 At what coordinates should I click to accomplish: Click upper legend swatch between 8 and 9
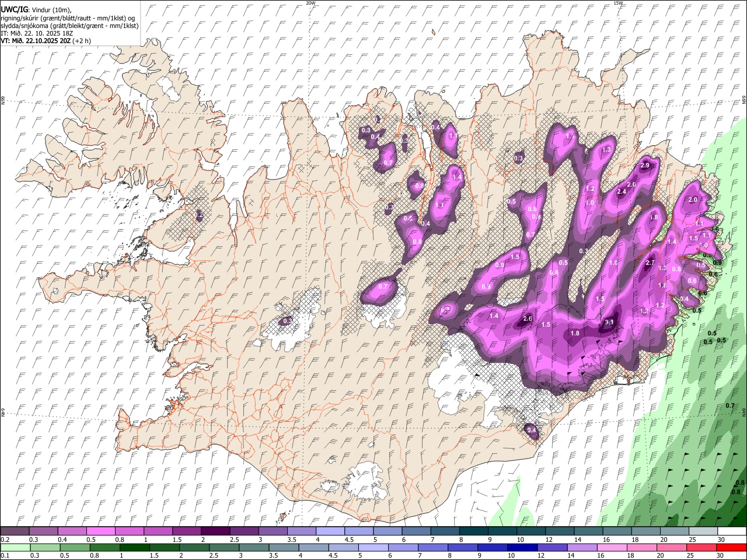(x=474, y=531)
